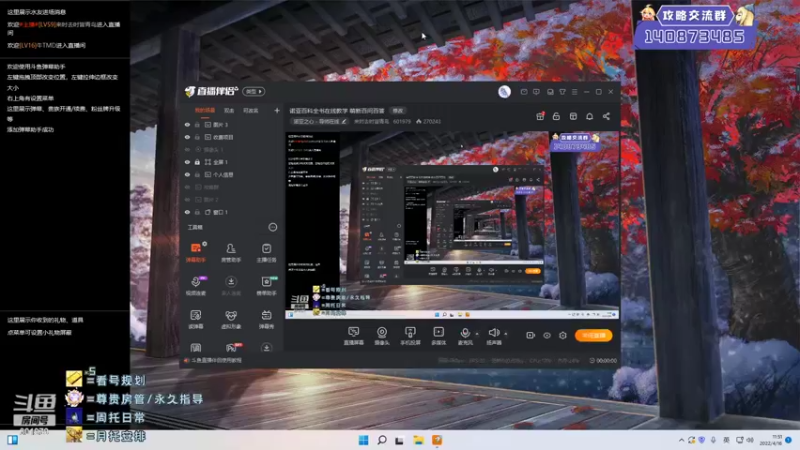Open the gift box icon with red dot
Viewport: 800px width, 450px height.
coord(540,116)
